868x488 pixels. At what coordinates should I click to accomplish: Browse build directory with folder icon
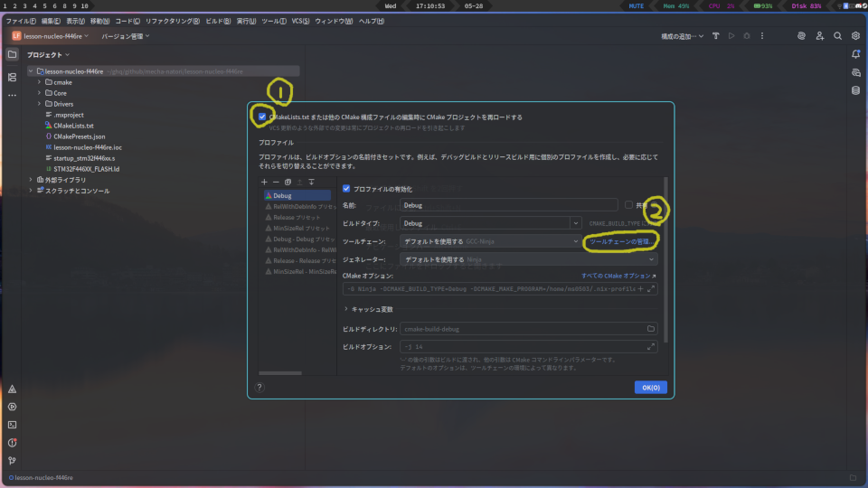point(651,329)
